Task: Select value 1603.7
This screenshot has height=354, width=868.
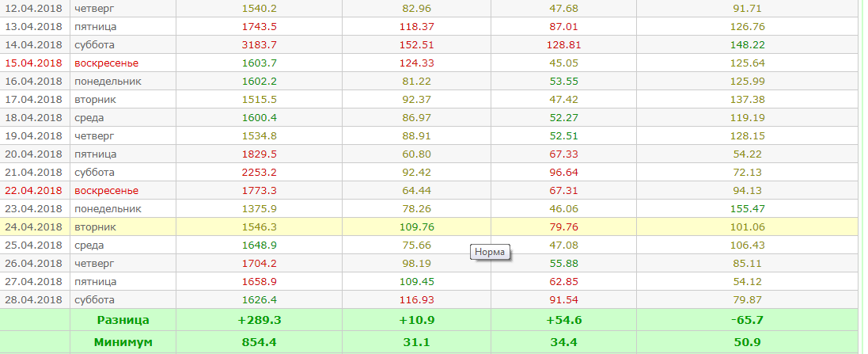Action: click(260, 63)
